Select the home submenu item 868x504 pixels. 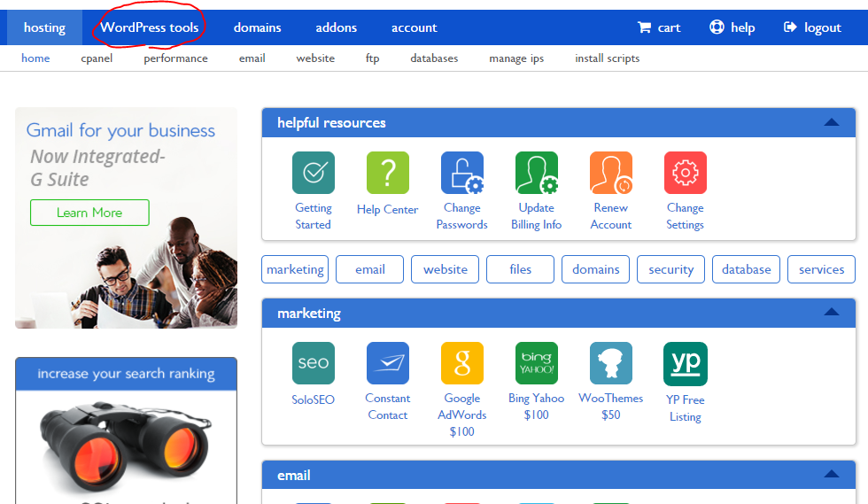point(35,58)
